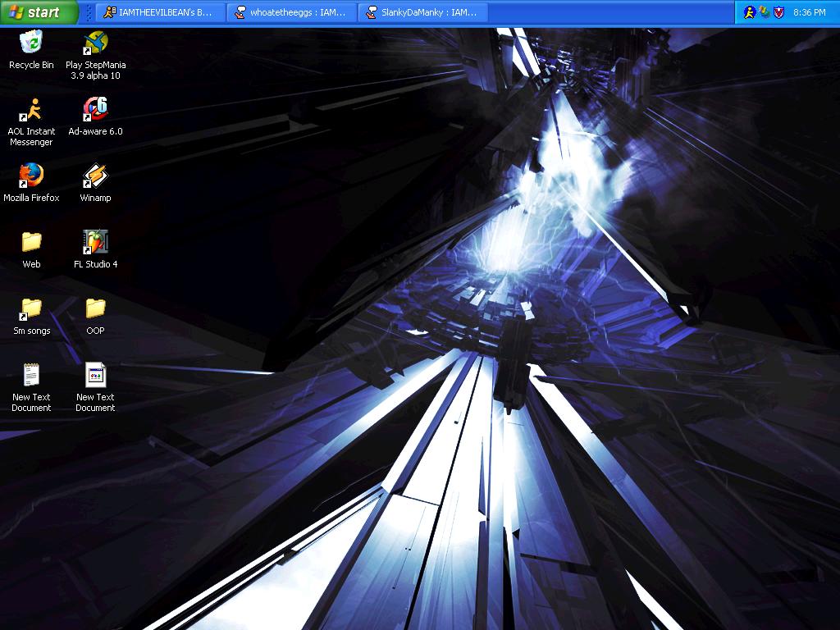Select the Sm songs folder shortcut
The height and width of the screenshot is (630, 840).
pyautogui.click(x=31, y=316)
